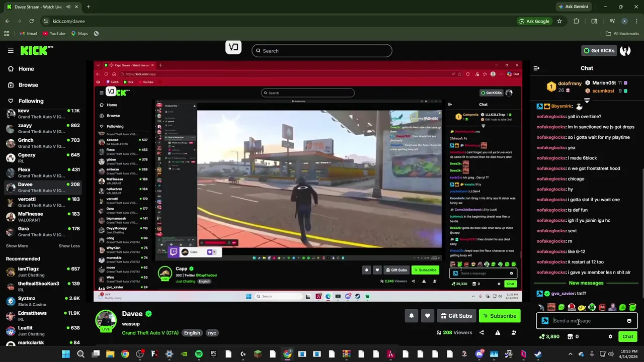Open YouTube bookmark

pos(54,33)
